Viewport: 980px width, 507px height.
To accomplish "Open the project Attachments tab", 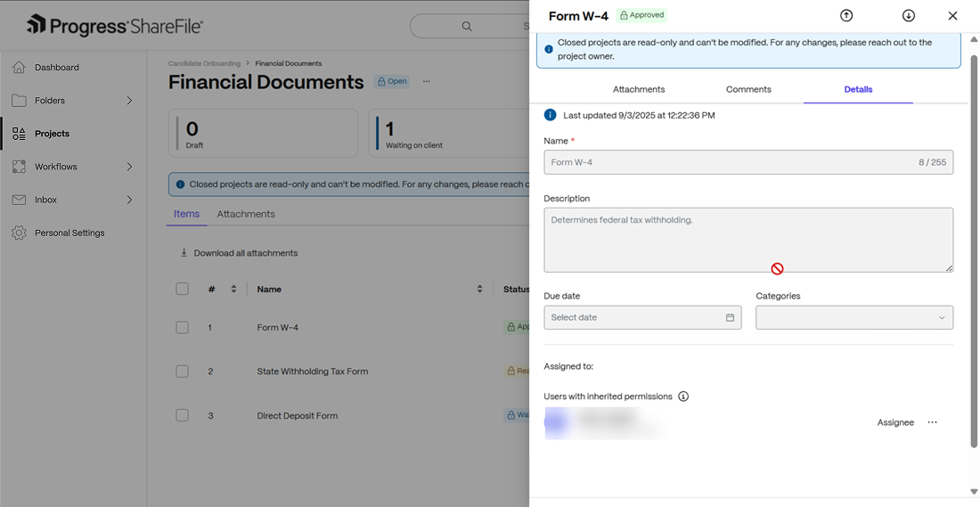I will 246,214.
